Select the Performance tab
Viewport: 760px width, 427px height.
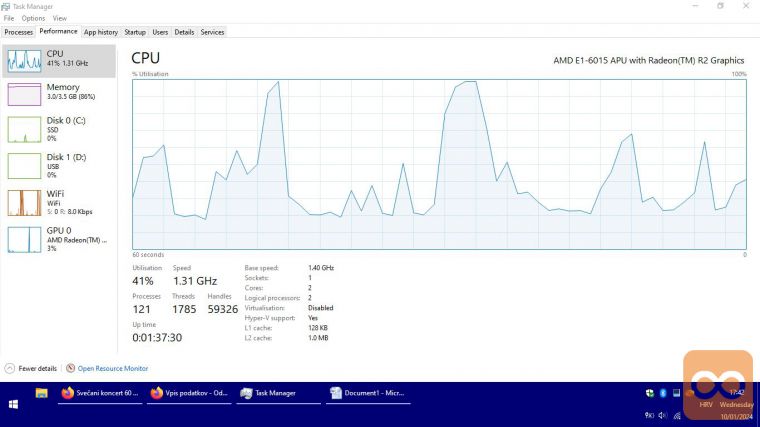click(x=58, y=31)
